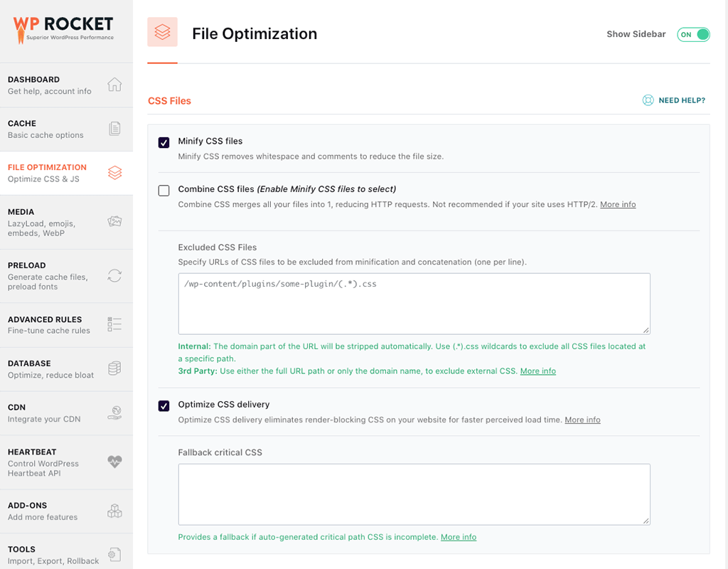Screen dimensions: 728x569
Task: Click the Cache page icon
Action: (x=114, y=128)
